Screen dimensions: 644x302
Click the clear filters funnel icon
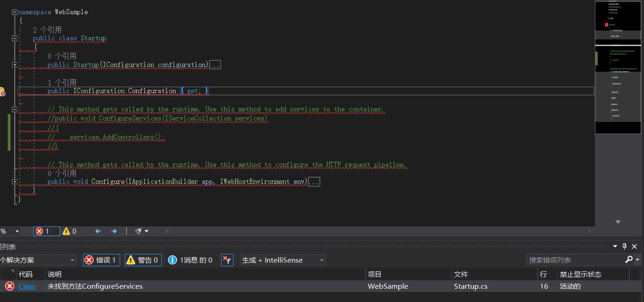(227, 260)
